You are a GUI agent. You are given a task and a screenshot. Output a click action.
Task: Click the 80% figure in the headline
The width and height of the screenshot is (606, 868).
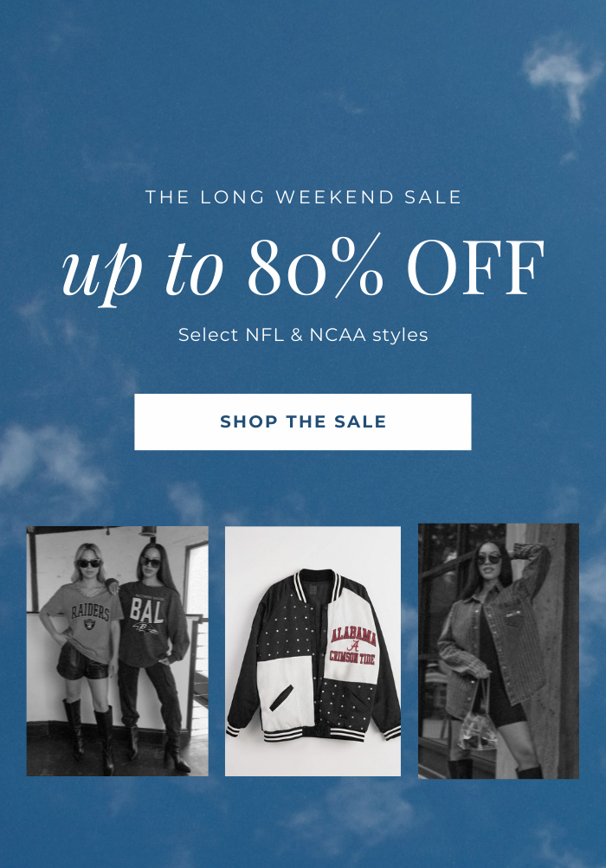coord(315,267)
